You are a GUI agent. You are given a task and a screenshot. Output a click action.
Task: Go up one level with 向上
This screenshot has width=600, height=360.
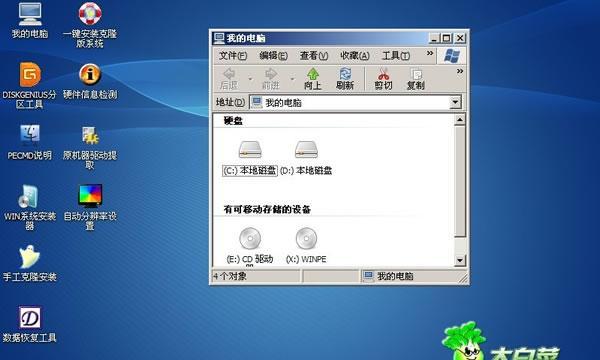(x=313, y=79)
